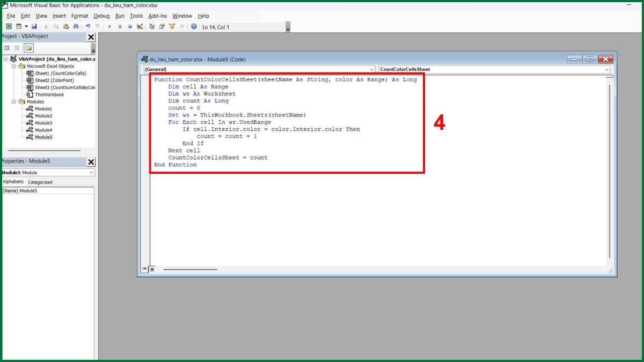This screenshot has width=644, height=362.
Task: Toggle Folders icon in Project panel
Action: click(28, 48)
